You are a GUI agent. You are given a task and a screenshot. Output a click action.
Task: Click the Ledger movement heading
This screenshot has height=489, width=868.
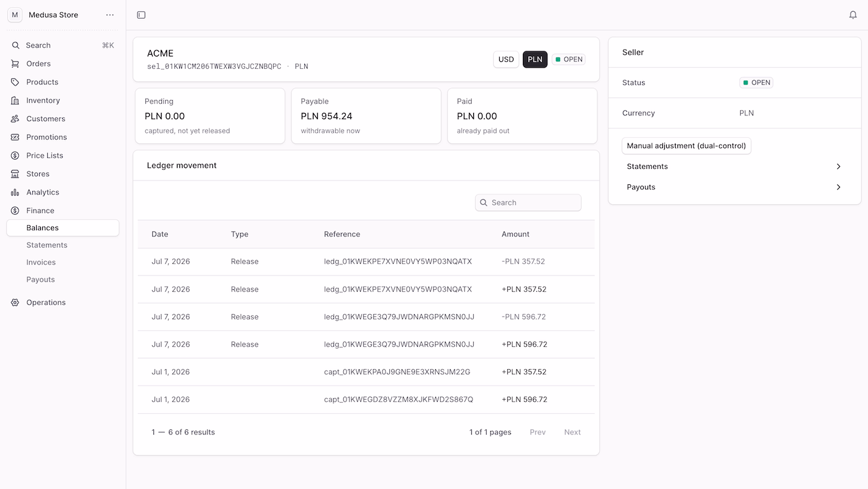182,166
